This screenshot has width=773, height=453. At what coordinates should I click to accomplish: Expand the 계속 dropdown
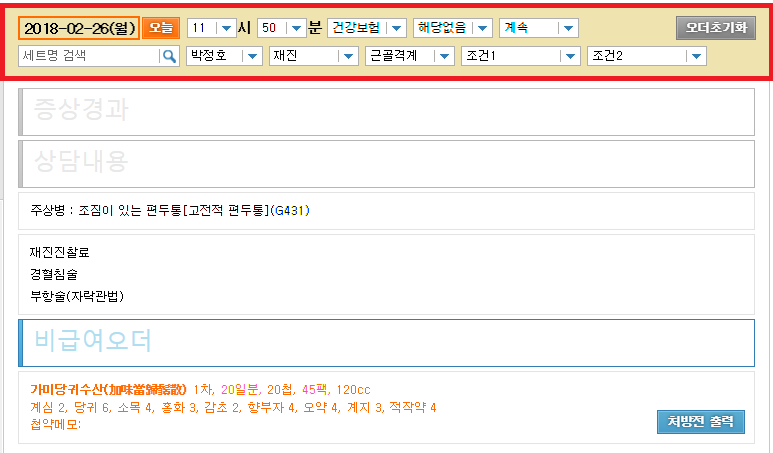(x=538, y=28)
